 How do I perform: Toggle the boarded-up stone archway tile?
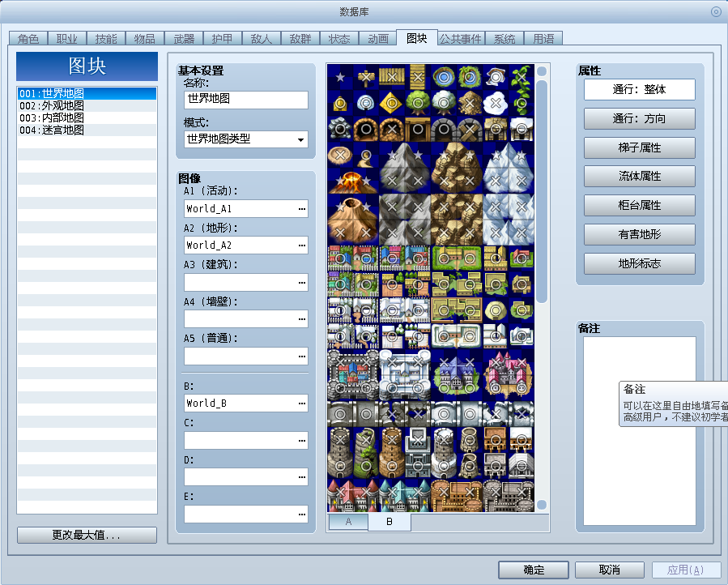tap(470, 129)
